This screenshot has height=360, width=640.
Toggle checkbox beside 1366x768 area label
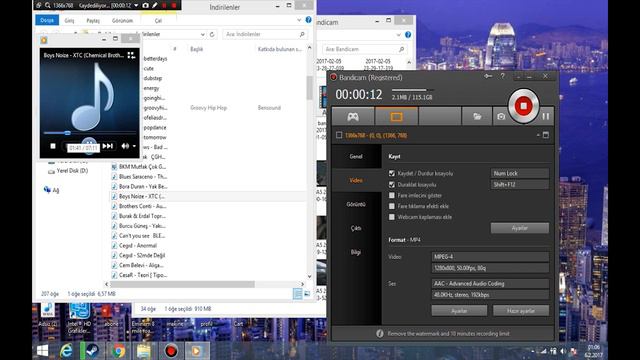point(339,135)
